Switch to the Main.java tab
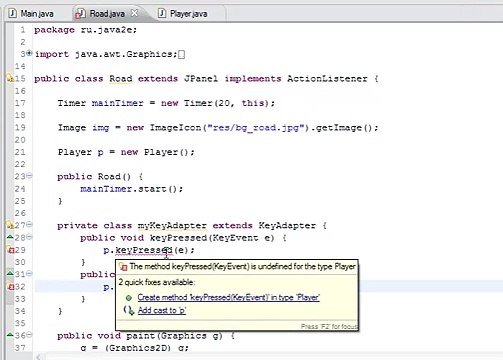The width and height of the screenshot is (503, 360). 31,14
